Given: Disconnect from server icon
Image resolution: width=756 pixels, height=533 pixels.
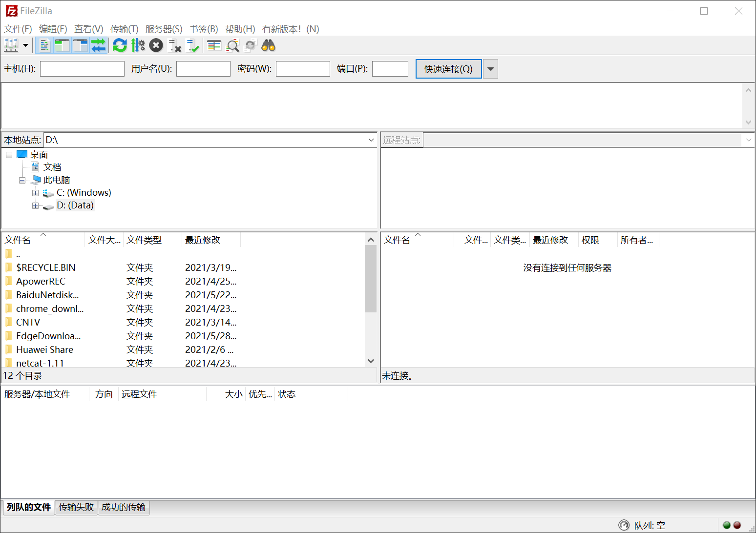Looking at the screenshot, I should point(174,45).
